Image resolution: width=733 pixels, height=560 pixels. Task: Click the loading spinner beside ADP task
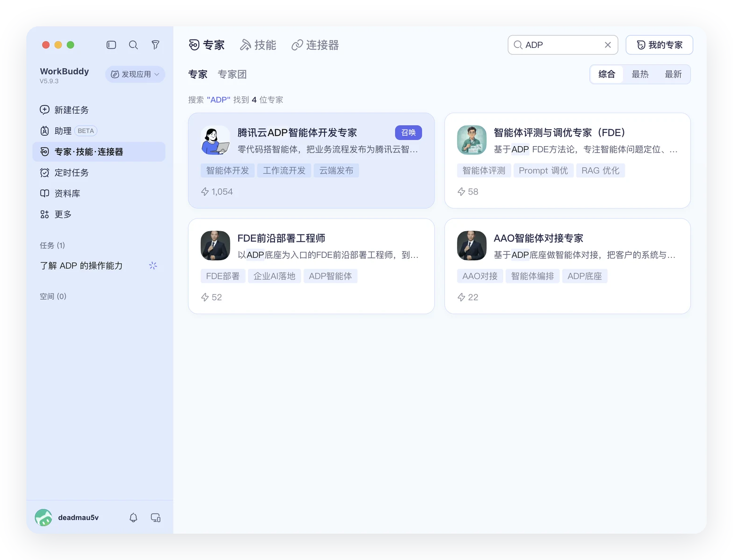153,266
